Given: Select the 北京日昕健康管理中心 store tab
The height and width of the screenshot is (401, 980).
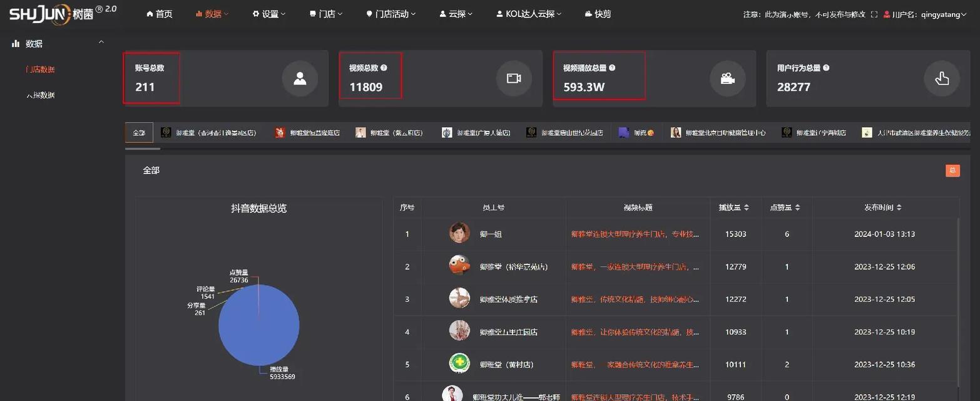Looking at the screenshot, I should tap(718, 133).
